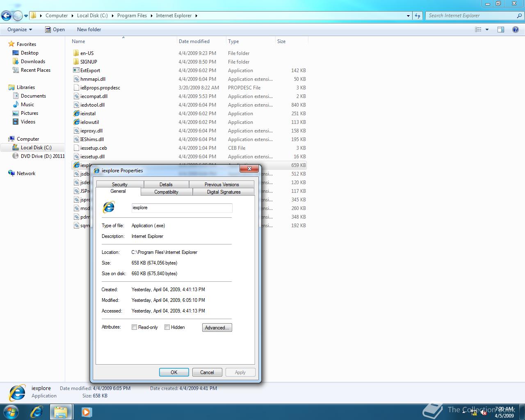Image resolution: width=525 pixels, height=420 pixels.
Task: Select the iessetup.ceb file icon
Action: click(x=76, y=148)
